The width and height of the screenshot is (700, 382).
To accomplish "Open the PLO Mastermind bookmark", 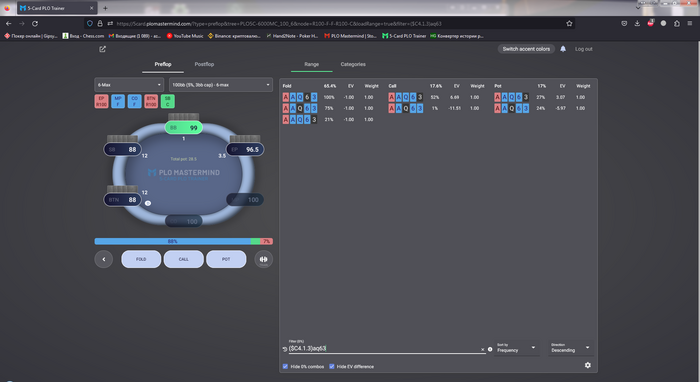I will click(350, 36).
